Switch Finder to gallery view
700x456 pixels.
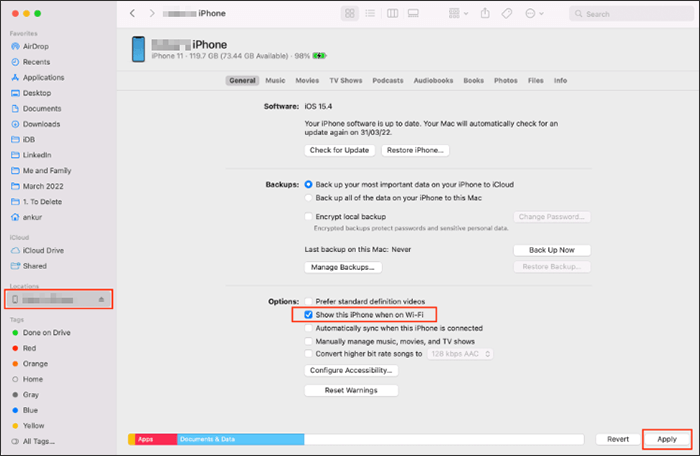[413, 13]
